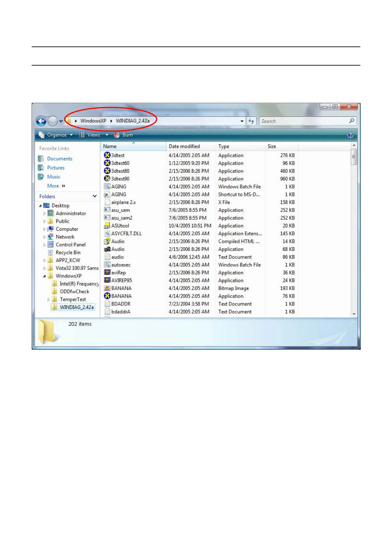This screenshot has width=392, height=555.
Task: Click the file list scrollbar thumb
Action: pyautogui.click(x=354, y=157)
